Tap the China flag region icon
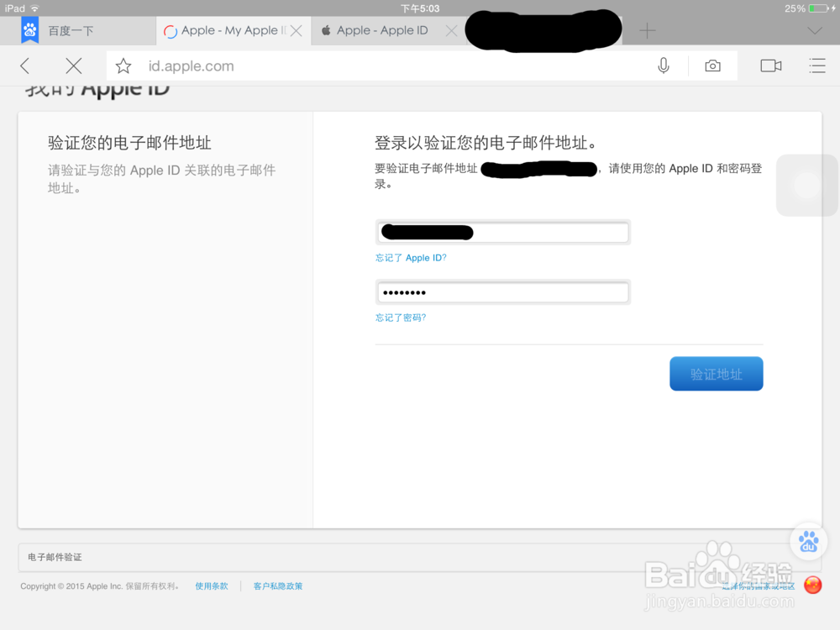 pyautogui.click(x=812, y=585)
